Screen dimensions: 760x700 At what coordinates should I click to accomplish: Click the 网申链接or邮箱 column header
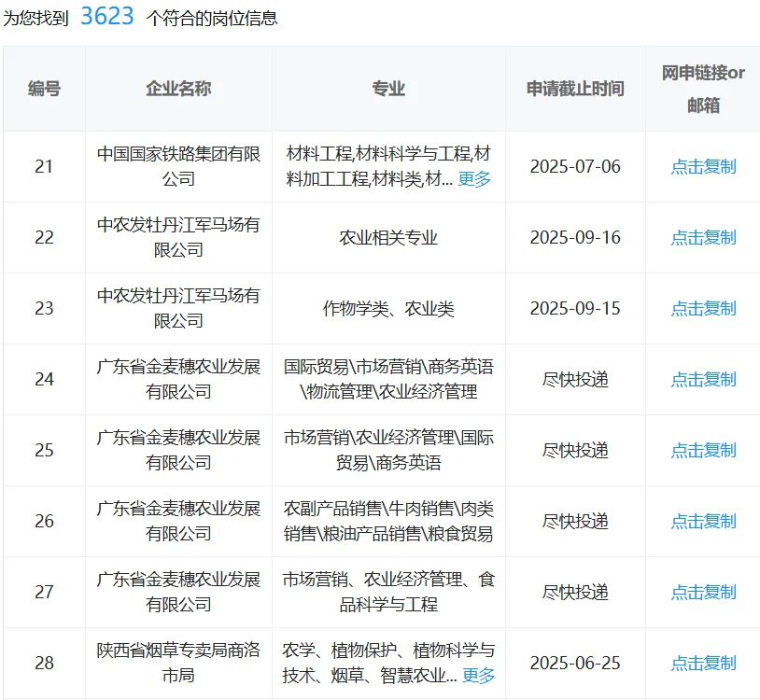[703, 90]
